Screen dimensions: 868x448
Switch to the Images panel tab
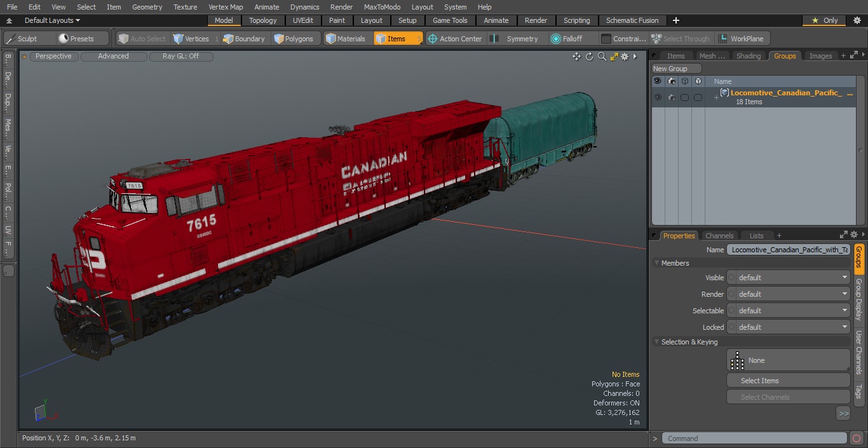(820, 56)
